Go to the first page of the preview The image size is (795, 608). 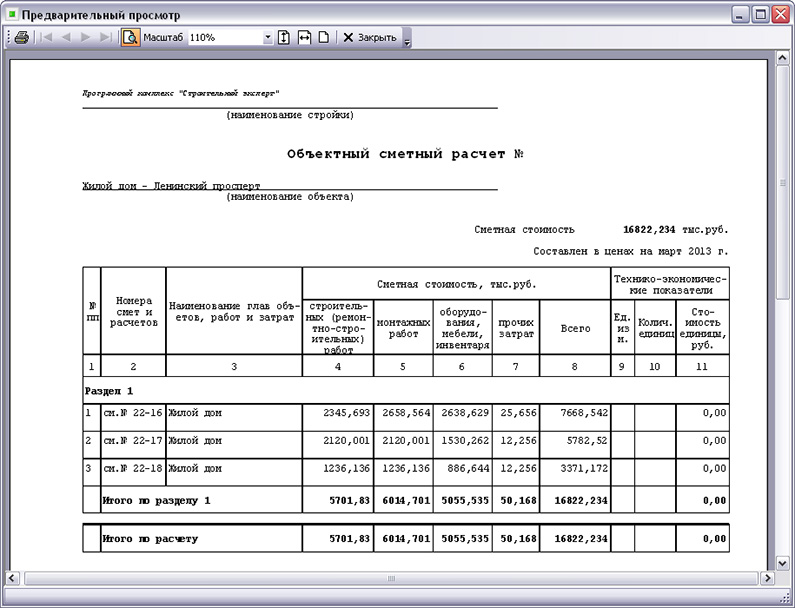46,38
